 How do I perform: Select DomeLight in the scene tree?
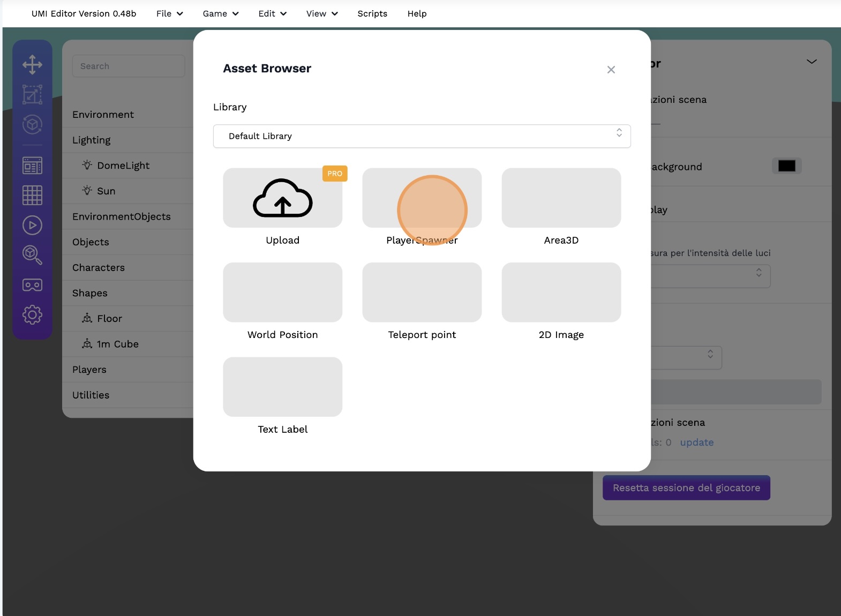click(x=123, y=166)
